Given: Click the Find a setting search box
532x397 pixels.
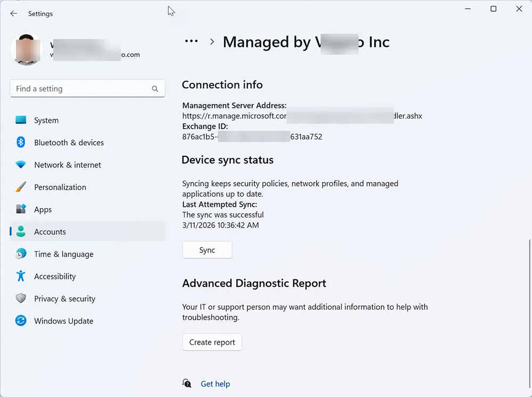Looking at the screenshot, I should [x=80, y=88].
